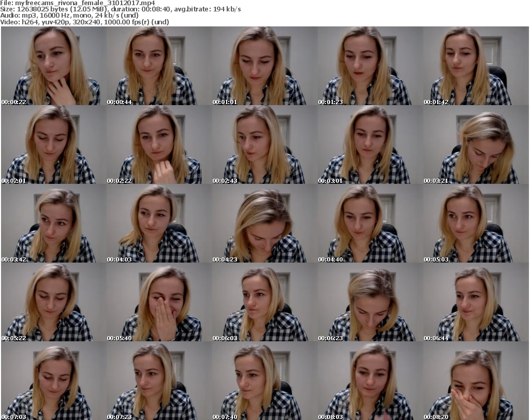The width and height of the screenshot is (530, 420).
Task: Click the 00:03:42 thumbnail
Action: click(53, 224)
